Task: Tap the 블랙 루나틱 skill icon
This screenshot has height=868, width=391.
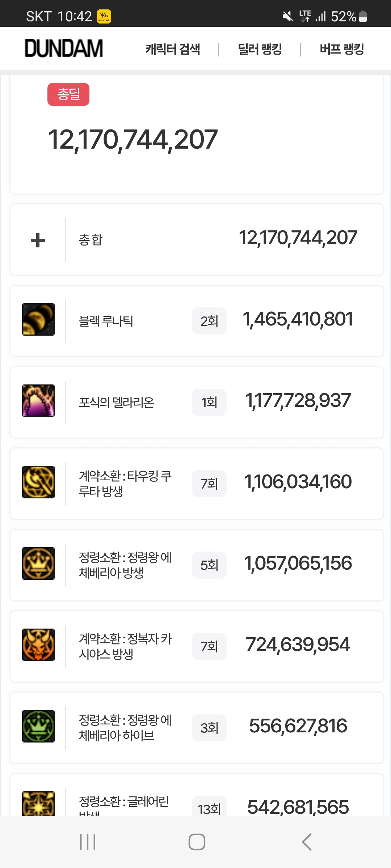Action: coord(38,319)
